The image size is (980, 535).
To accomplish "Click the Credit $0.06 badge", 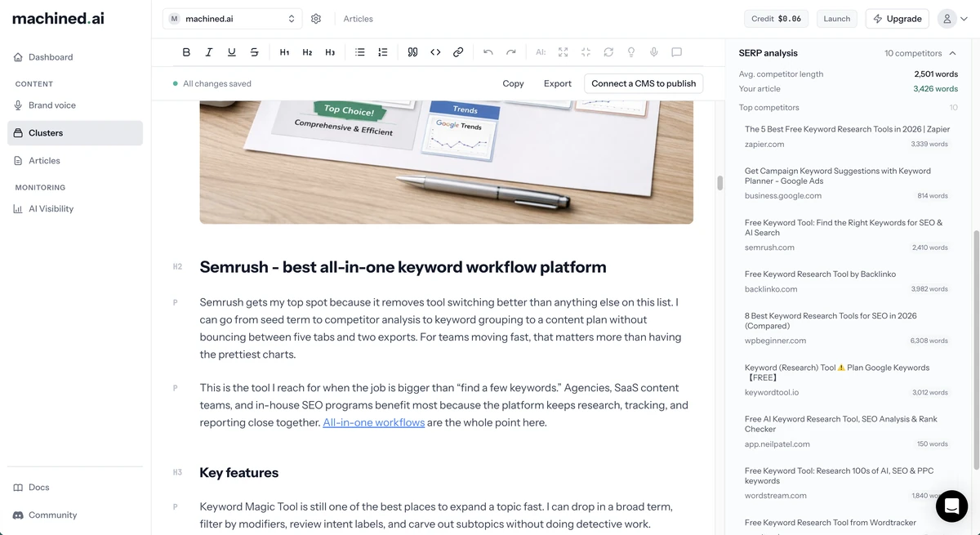I will [x=777, y=19].
